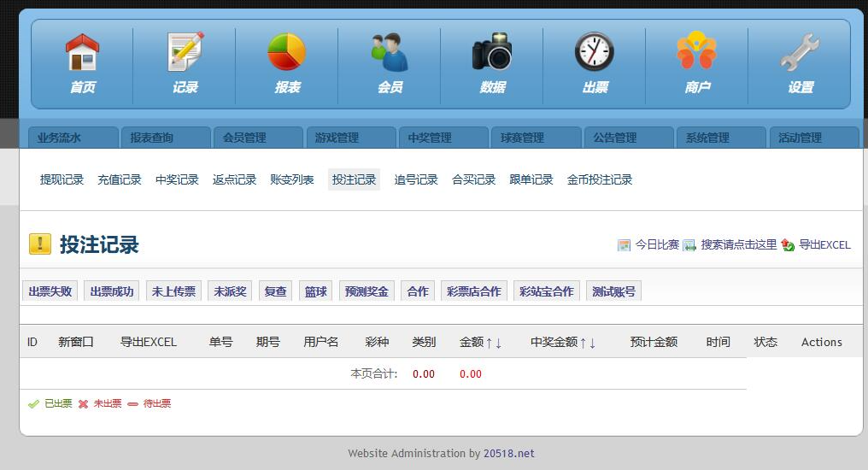Click 导出EXCEL column header in table

coord(149,342)
